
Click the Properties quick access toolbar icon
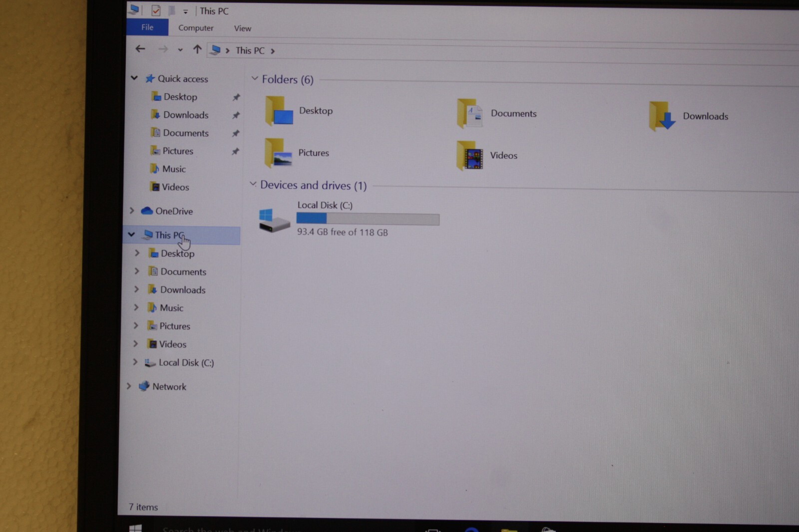[156, 10]
